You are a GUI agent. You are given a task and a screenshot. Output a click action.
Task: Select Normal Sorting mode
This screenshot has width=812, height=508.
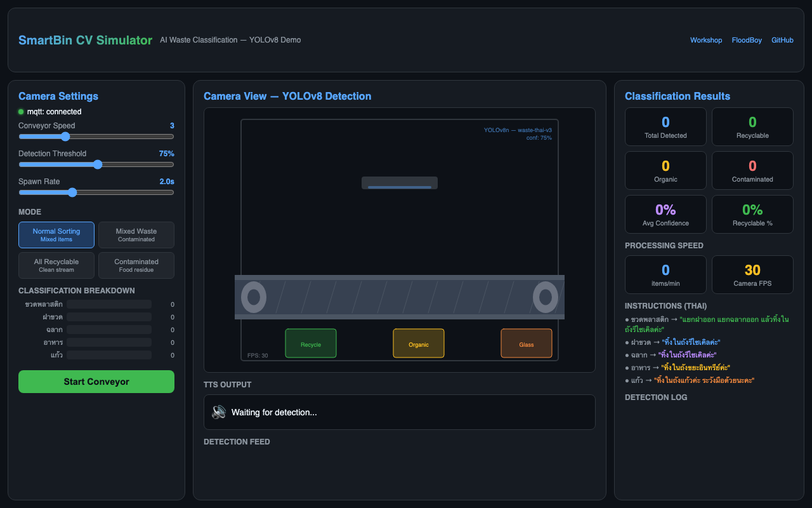56,235
